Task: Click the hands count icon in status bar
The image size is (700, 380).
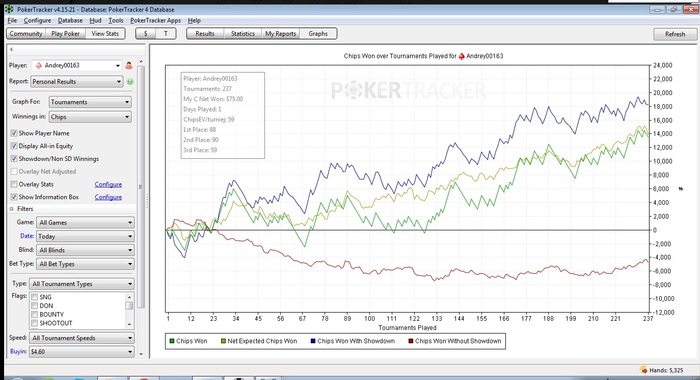Action: (x=643, y=370)
